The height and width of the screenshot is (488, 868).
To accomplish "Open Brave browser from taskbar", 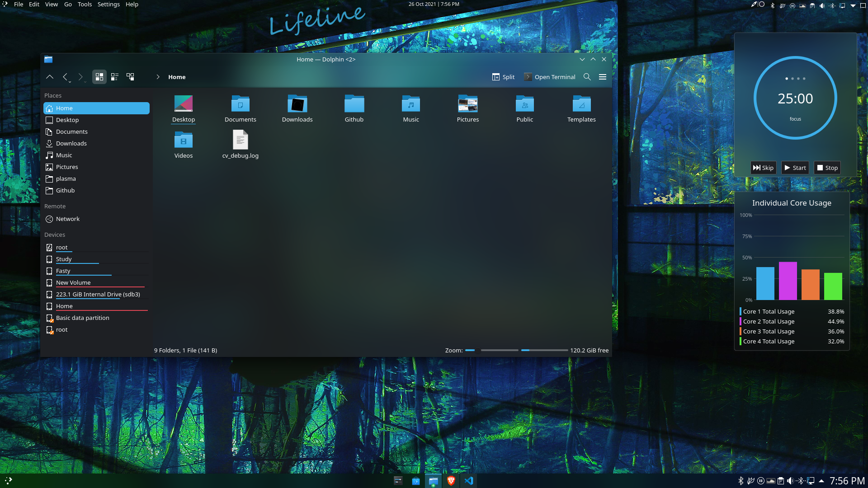I will point(451,481).
